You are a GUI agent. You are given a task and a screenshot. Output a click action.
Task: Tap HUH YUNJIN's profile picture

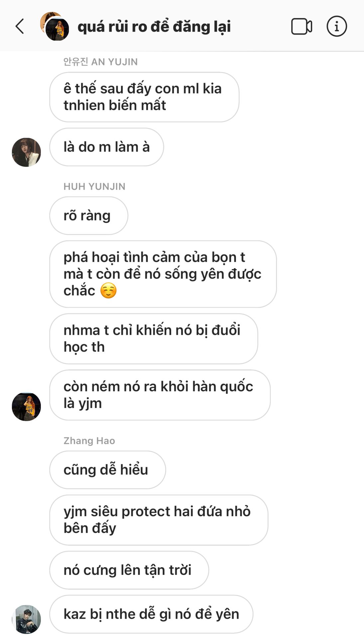[x=26, y=406]
